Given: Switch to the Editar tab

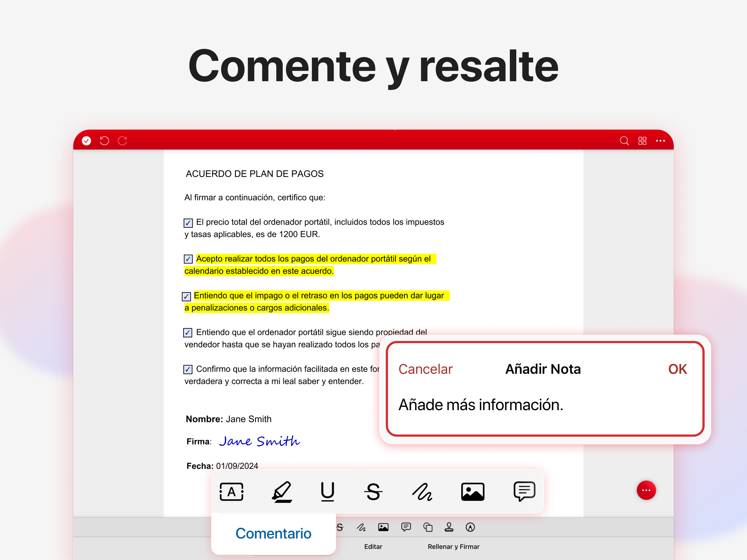Looking at the screenshot, I should 373,547.
